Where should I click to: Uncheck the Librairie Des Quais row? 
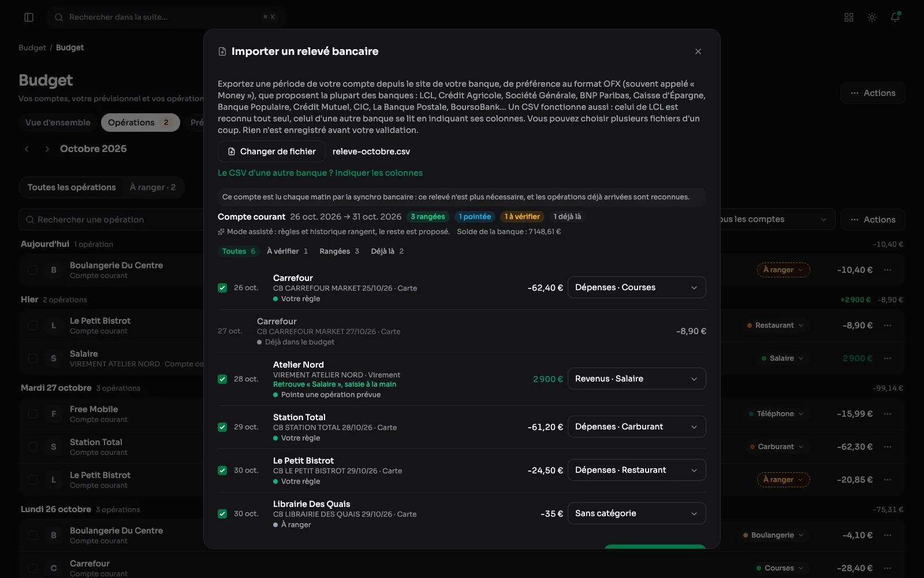point(222,514)
